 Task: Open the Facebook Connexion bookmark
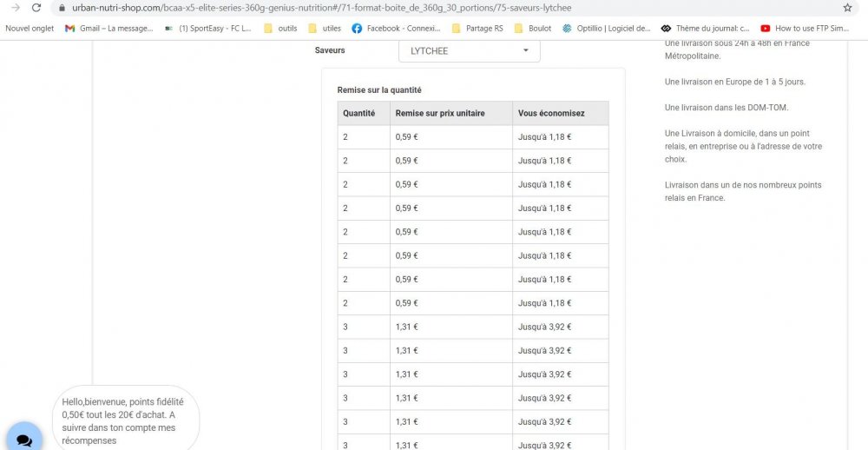397,29
